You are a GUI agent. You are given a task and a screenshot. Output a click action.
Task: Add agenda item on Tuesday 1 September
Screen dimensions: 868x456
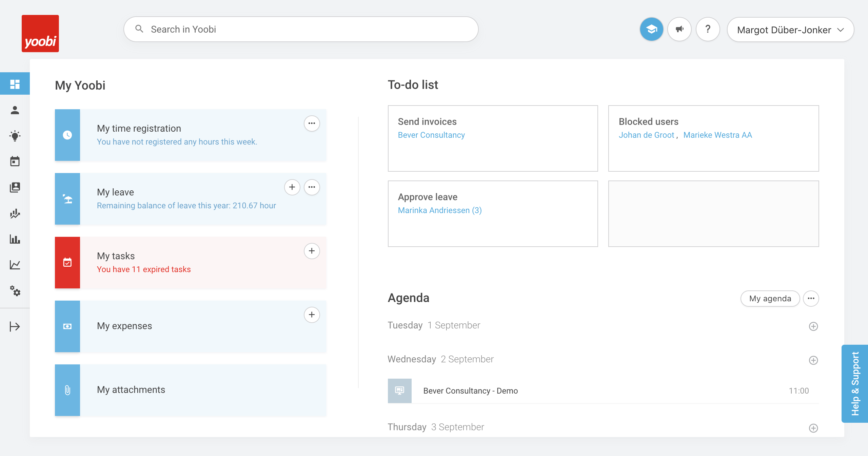coord(813,326)
